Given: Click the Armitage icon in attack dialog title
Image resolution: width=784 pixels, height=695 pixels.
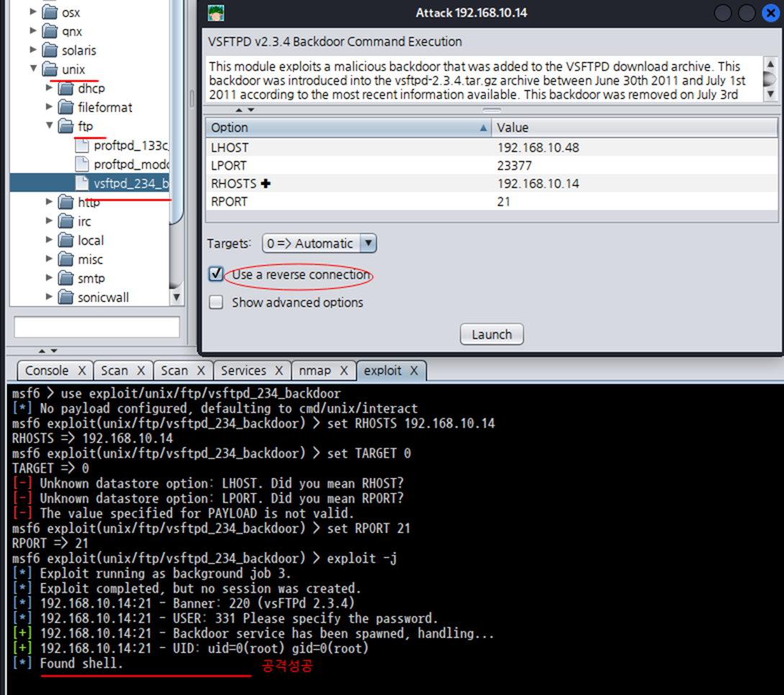Looking at the screenshot, I should [x=216, y=13].
